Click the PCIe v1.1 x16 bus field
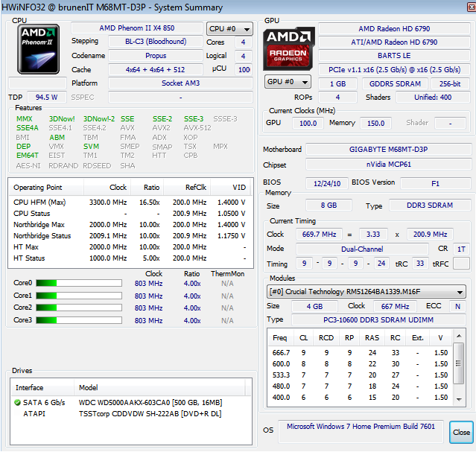Viewport: 476px width, 452px height. pos(394,70)
